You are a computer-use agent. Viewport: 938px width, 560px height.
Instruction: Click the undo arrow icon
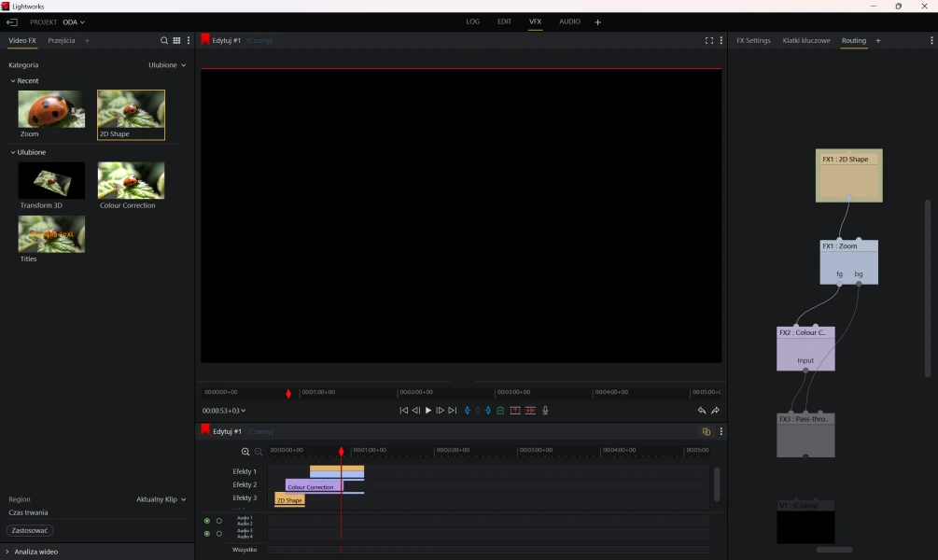click(701, 411)
